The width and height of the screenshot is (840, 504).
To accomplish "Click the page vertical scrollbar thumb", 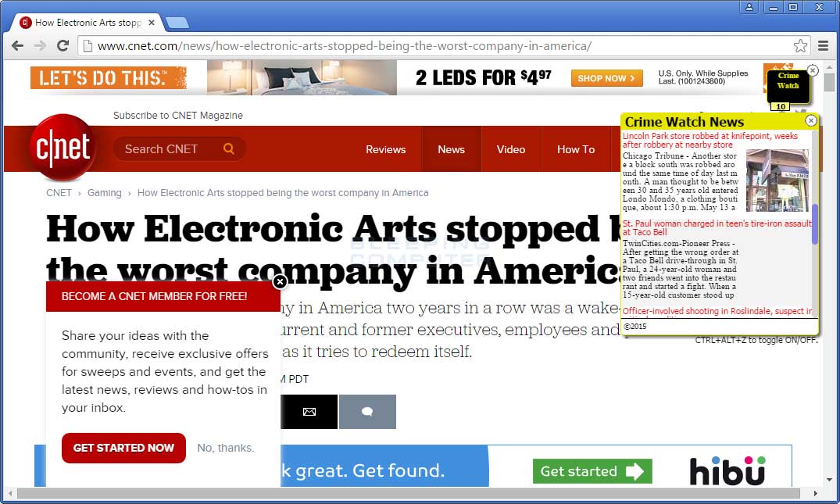I will [x=829, y=82].
